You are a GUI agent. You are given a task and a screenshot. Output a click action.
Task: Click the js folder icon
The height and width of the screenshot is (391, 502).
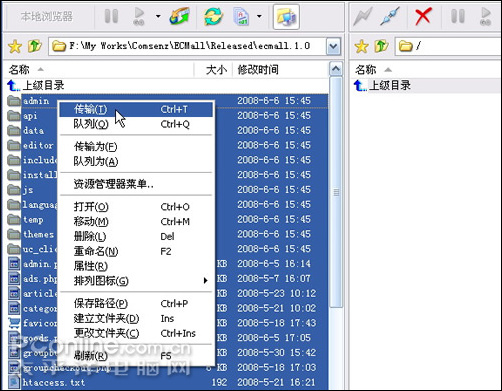[14, 190]
